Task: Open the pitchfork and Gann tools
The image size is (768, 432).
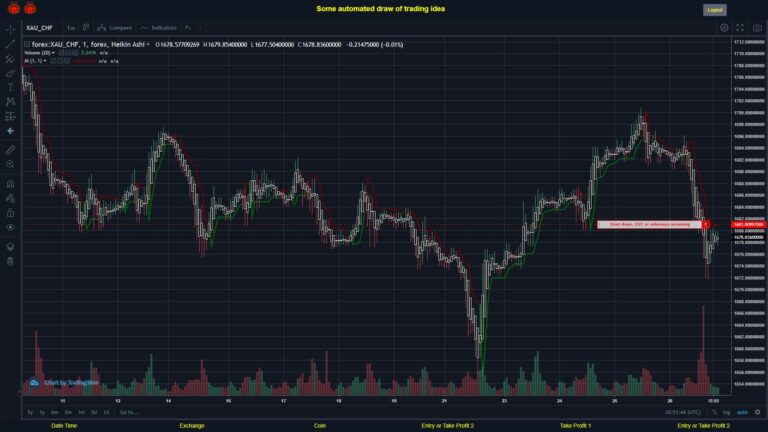Action: (10, 59)
